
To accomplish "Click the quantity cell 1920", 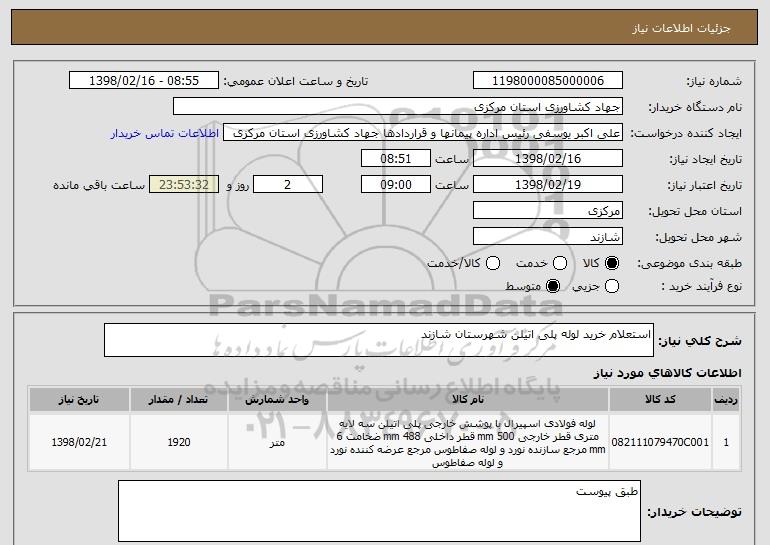I will (x=179, y=442).
